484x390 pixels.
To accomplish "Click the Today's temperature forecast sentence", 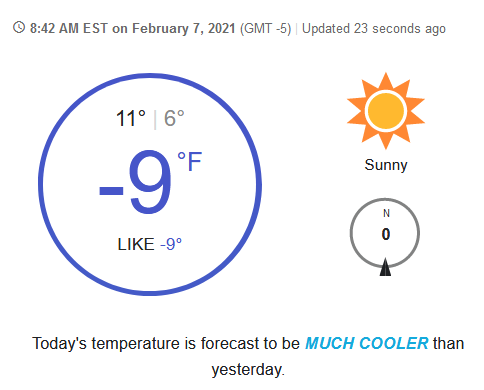I will 248,357.
